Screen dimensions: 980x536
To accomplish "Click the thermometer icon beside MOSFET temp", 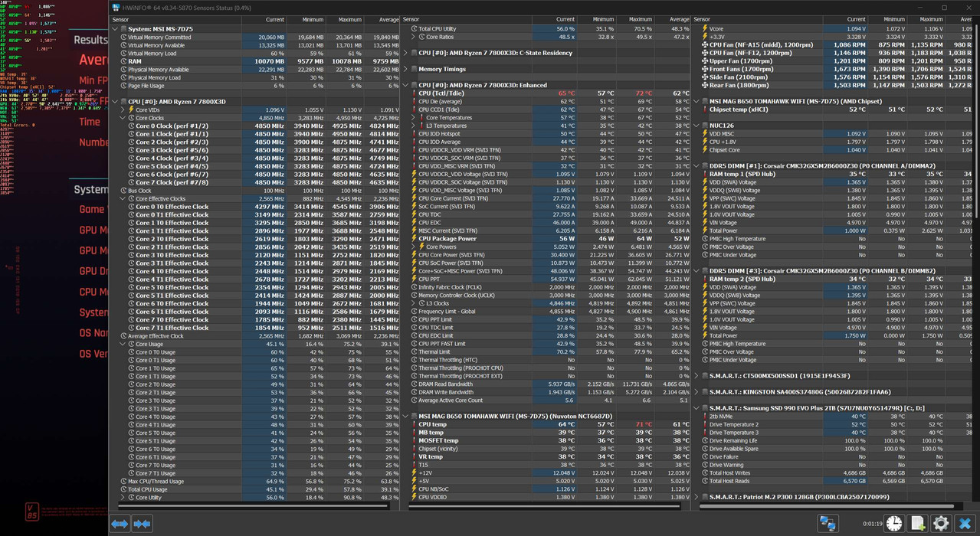I will click(x=414, y=440).
